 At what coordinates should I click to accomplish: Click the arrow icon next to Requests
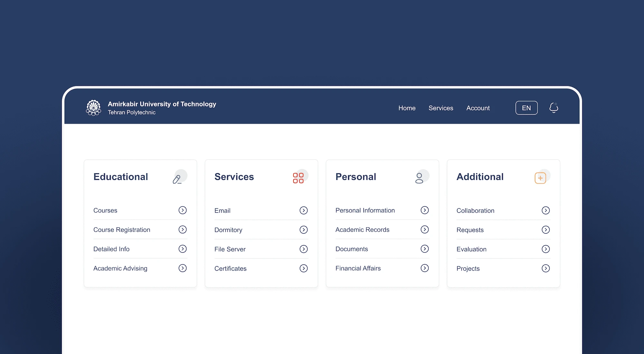click(546, 230)
